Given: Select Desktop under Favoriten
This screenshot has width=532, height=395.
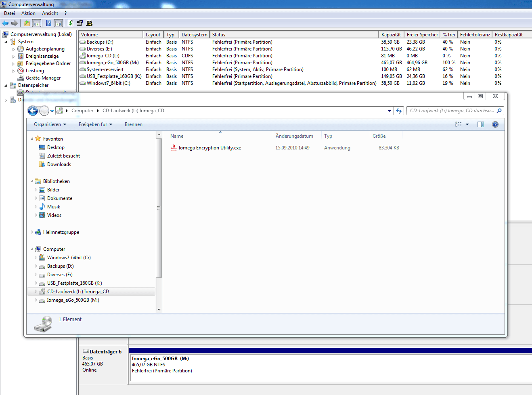Looking at the screenshot, I should click(x=56, y=147).
